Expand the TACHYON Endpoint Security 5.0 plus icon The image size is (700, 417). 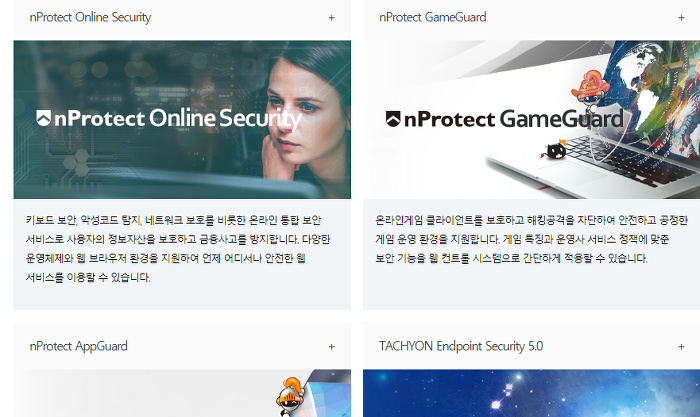pos(681,346)
